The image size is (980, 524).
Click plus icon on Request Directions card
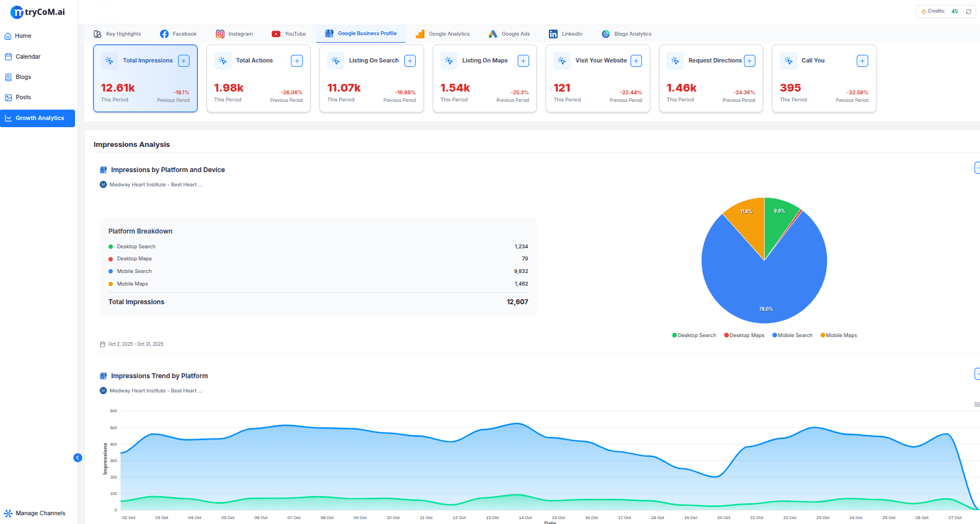point(749,61)
